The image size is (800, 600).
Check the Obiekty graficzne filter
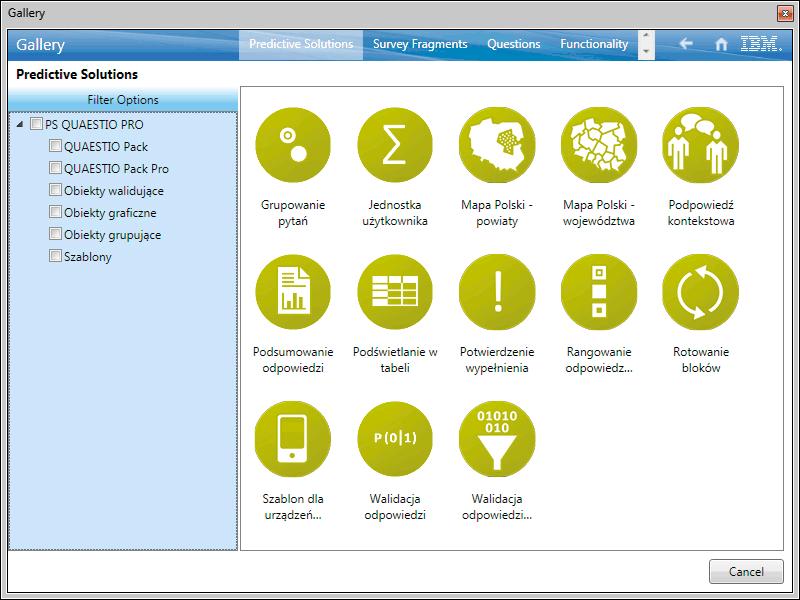tap(55, 212)
